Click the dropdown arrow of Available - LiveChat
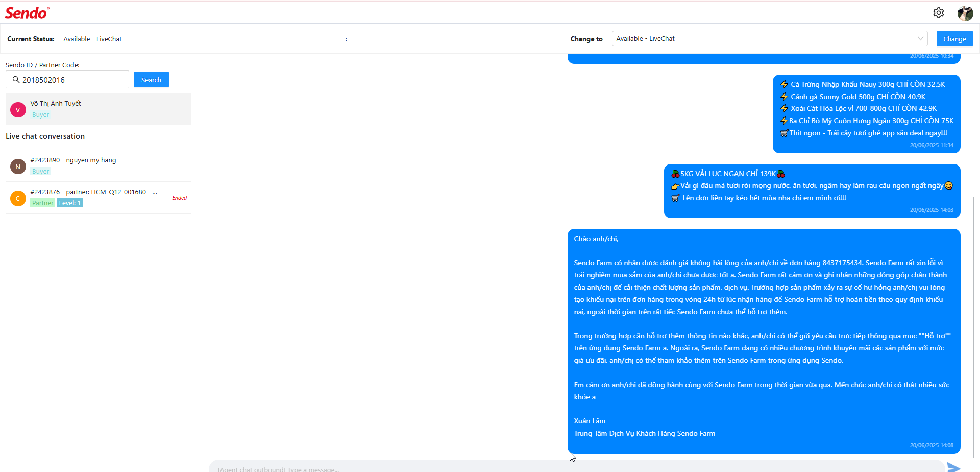The width and height of the screenshot is (980, 472). (x=920, y=39)
